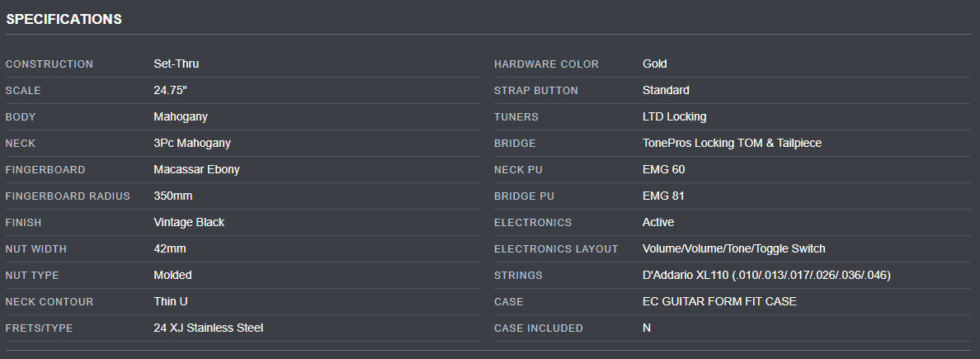Click the 42mm nut width value
980x359 pixels.
pyautogui.click(x=167, y=248)
